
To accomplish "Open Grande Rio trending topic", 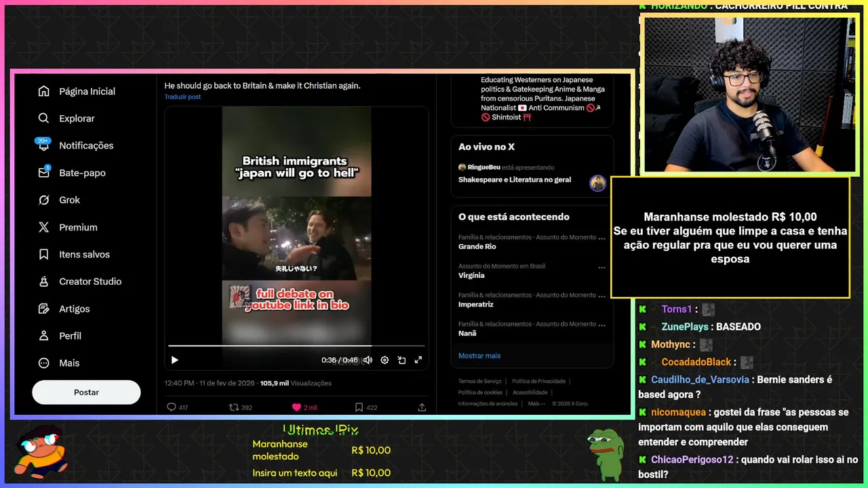I will (x=477, y=247).
